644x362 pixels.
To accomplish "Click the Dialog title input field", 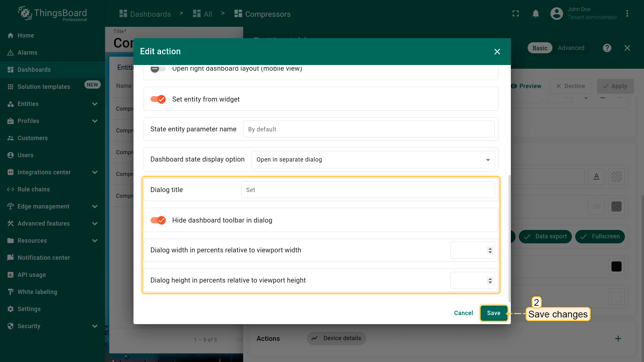I will pos(368,190).
